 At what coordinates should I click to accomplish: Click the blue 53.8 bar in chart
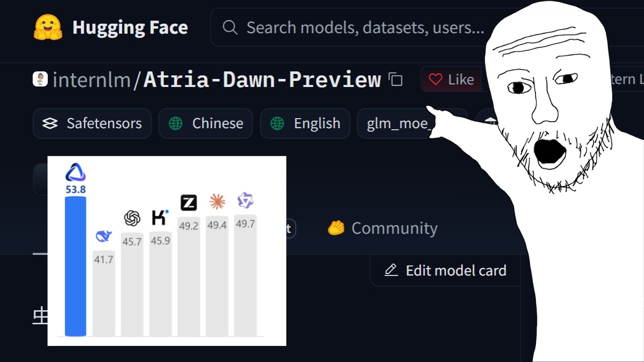click(x=75, y=266)
